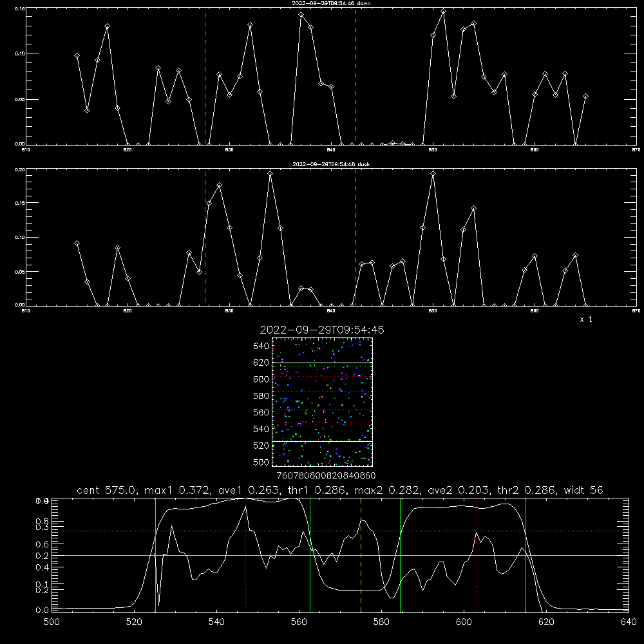Click the dusk plot y-axis label 0.15
This screenshot has width=644, height=644.
(20, 203)
